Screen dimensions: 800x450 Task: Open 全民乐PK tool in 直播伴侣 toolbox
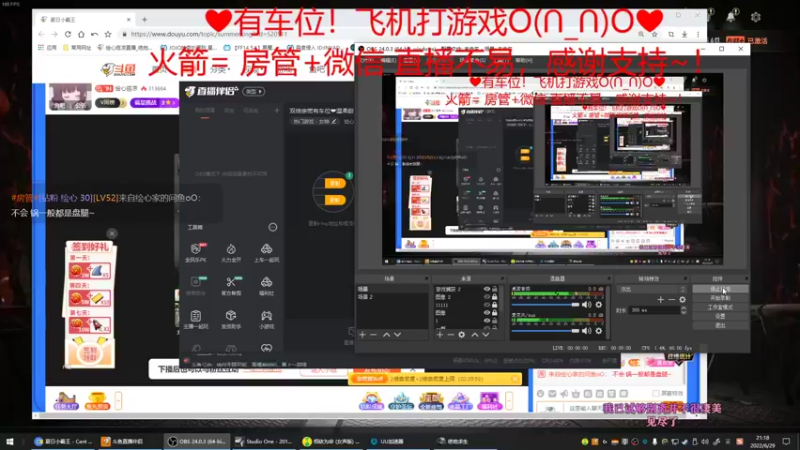tap(195, 253)
